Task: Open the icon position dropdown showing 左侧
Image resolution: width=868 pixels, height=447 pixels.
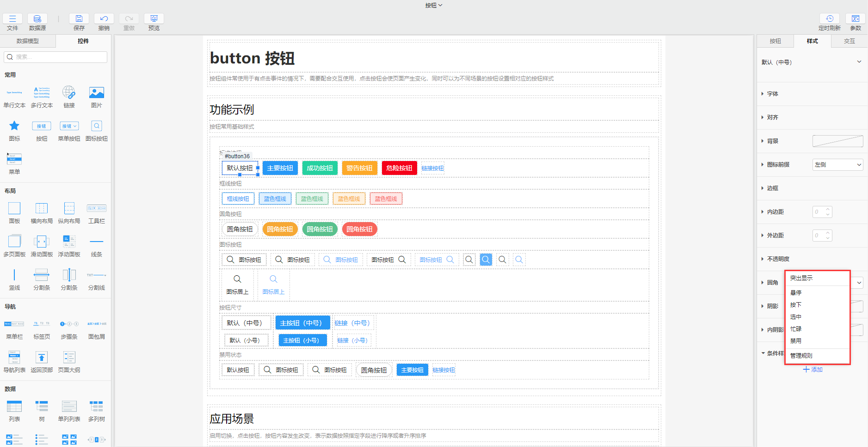Action: 837,165
